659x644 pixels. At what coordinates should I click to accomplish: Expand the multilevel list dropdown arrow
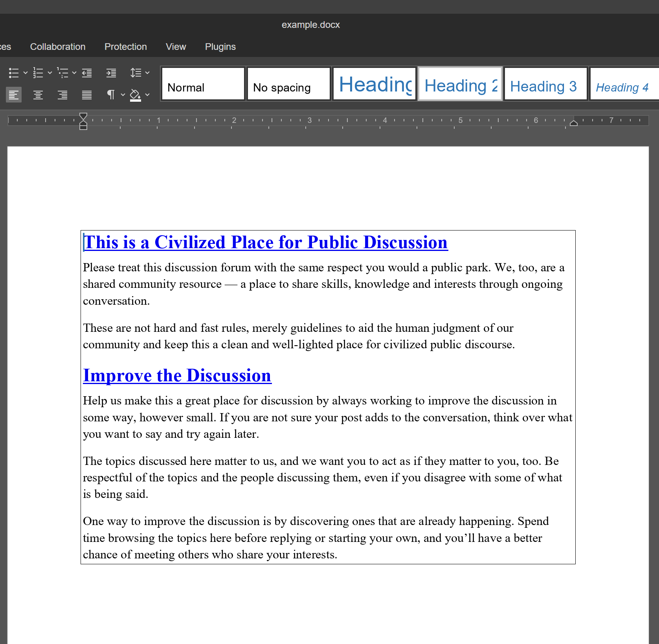click(x=74, y=73)
